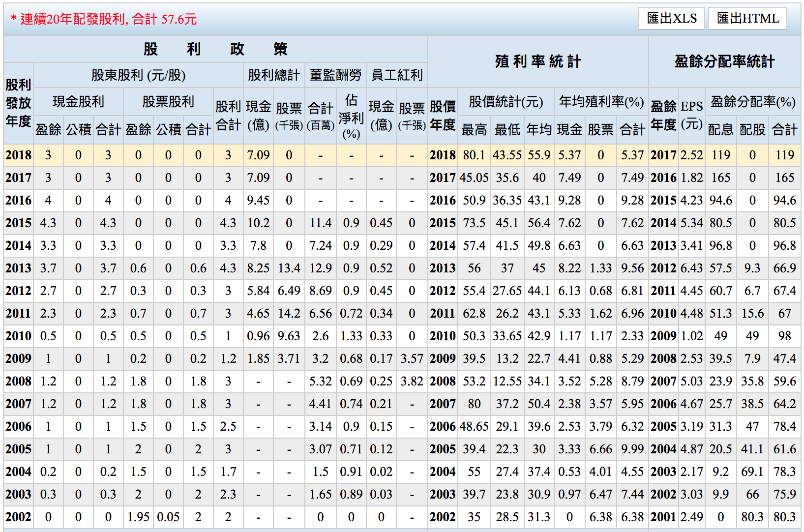
Task: Select the 盈餘分配率(%) header
Action: point(752,102)
